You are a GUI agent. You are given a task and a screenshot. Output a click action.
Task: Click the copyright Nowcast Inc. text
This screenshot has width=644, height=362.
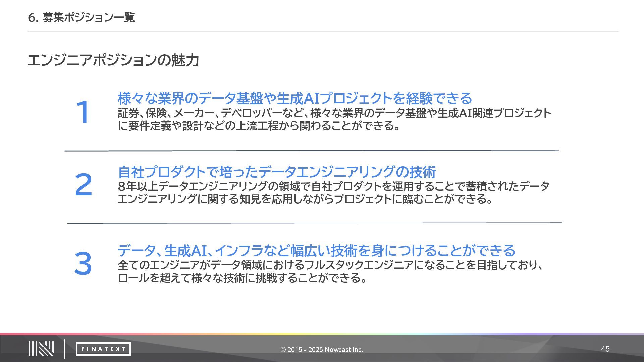(x=322, y=350)
